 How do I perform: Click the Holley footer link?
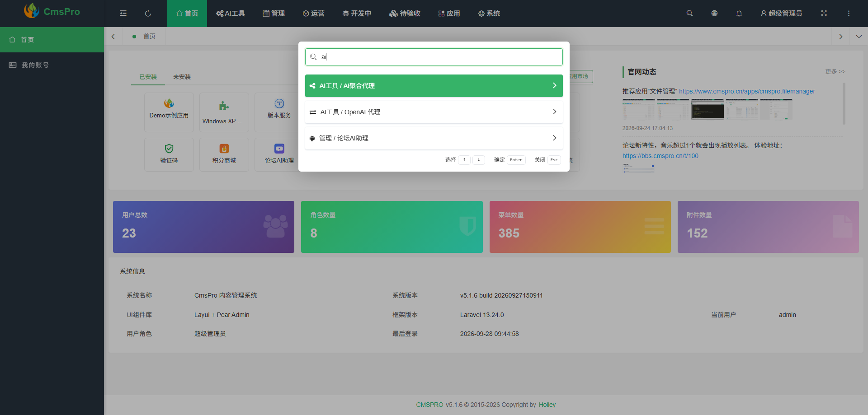tap(547, 405)
